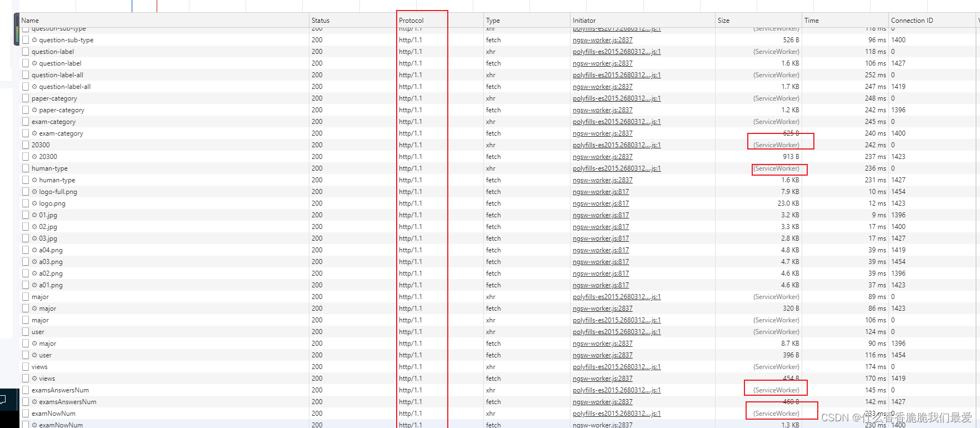
Task: Click the gear icon before a03.png
Action: 34,262
